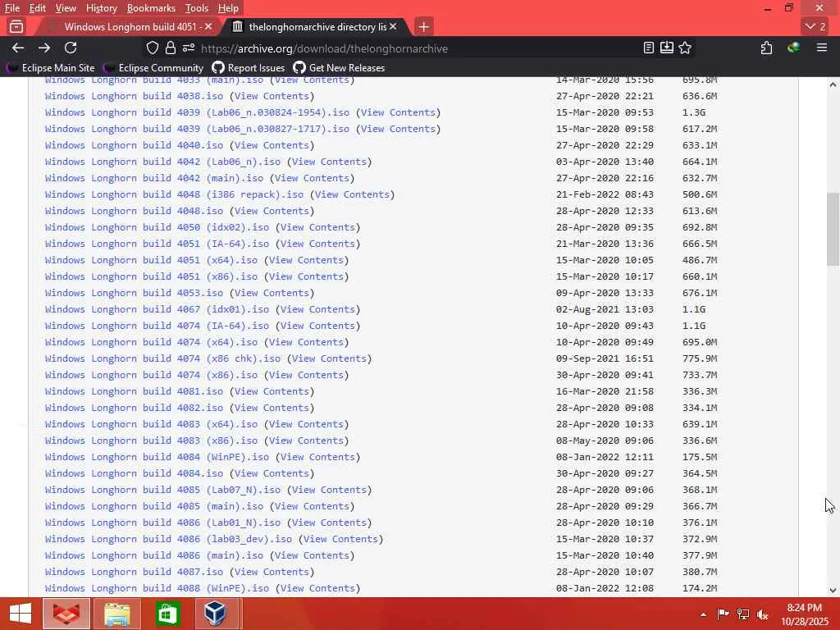Screen dimensions: 840x630
Task: Open Eclipse Main Site bookmark
Action: [50, 68]
